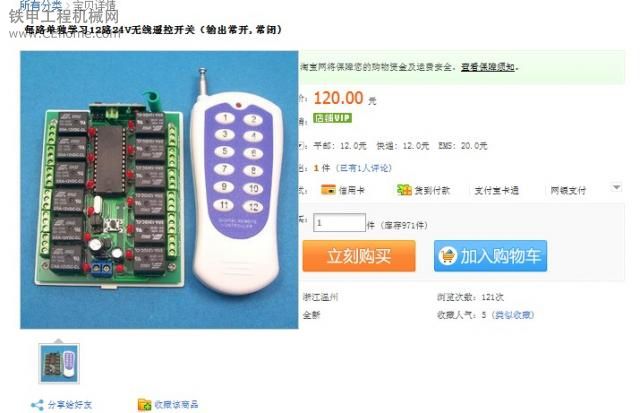This screenshot has height=413, width=640.
Task: Click 分享给好友 share text link
Action: (69, 405)
